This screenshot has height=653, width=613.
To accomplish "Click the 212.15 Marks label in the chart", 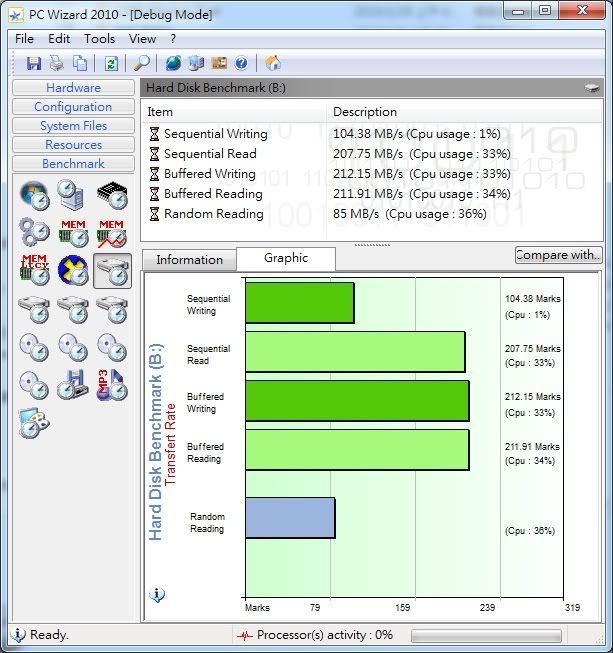I will 533,396.
